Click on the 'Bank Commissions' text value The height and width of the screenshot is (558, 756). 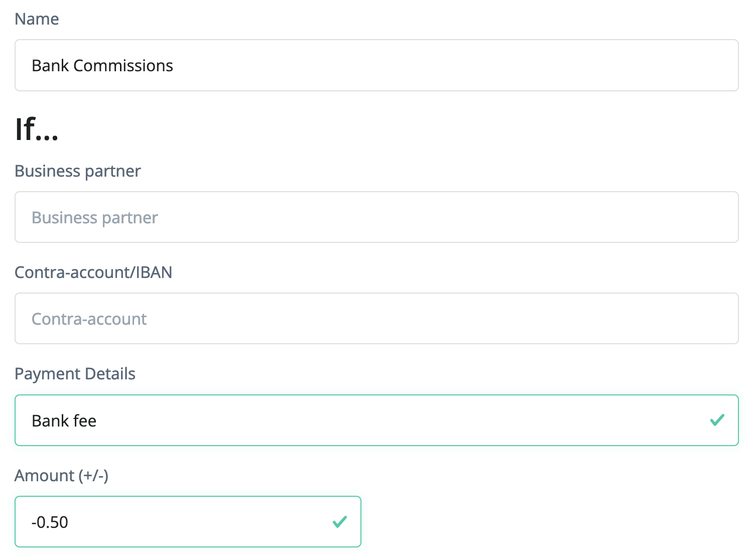click(x=102, y=66)
